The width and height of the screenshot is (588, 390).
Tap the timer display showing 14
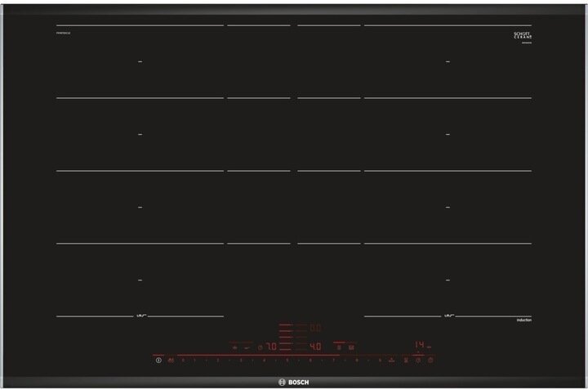click(419, 345)
